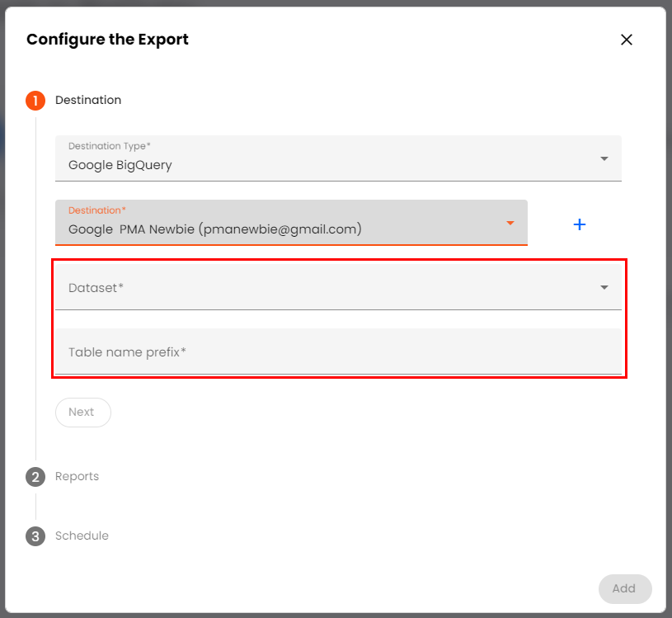Click the blue plus icon to add destination
This screenshot has width=672, height=618.
[x=580, y=224]
